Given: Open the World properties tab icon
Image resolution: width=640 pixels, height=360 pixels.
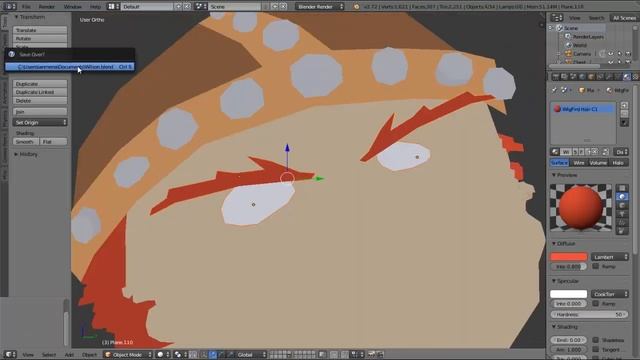Looking at the screenshot, I should tap(582, 77).
